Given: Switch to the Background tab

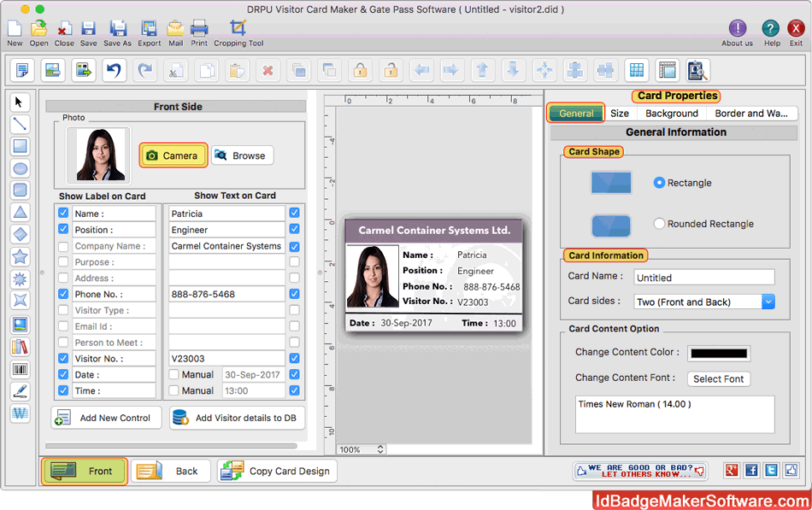Looking at the screenshot, I should point(672,113).
